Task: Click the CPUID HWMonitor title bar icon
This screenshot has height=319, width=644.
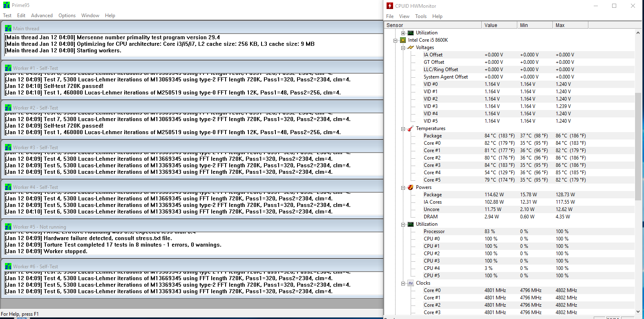Action: click(x=390, y=6)
